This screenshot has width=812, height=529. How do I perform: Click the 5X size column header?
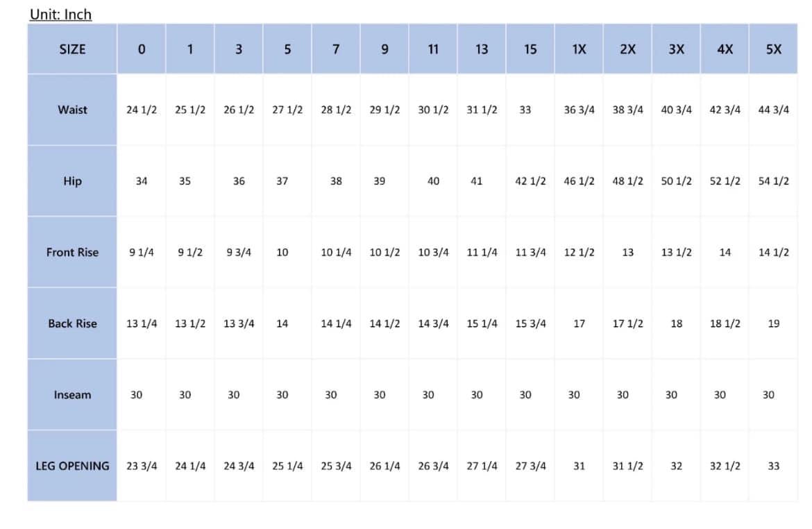(x=773, y=49)
